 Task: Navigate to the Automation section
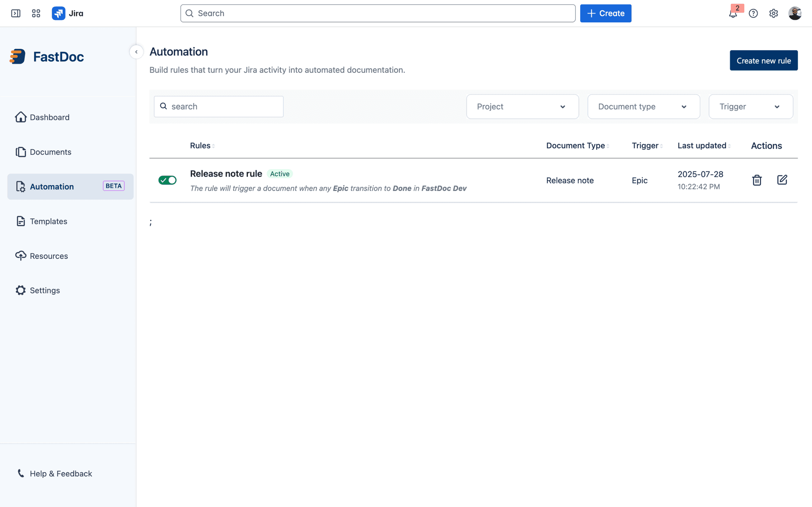coord(52,186)
